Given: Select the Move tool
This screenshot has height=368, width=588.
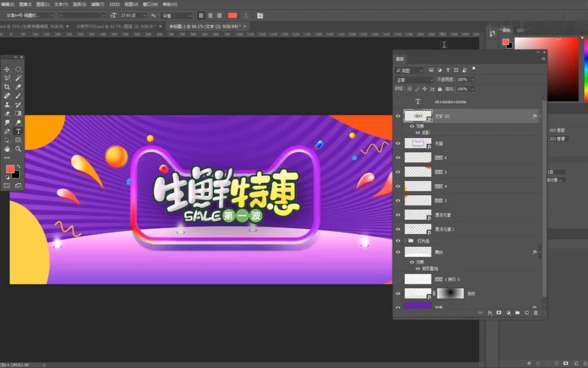Looking at the screenshot, I should (7, 69).
